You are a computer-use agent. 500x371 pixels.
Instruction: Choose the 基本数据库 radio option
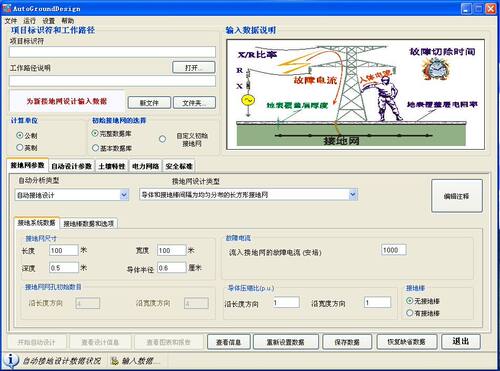[x=95, y=148]
